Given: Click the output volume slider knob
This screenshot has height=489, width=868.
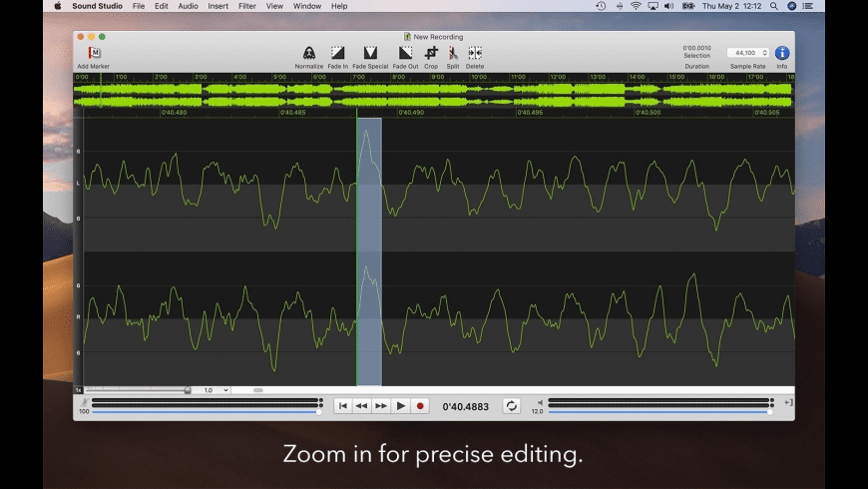Looking at the screenshot, I should coord(770,411).
